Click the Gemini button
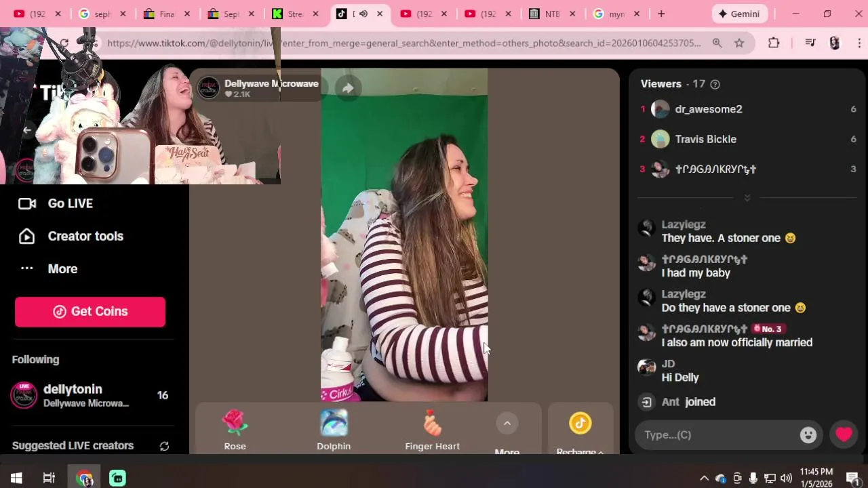This screenshot has width=868, height=488. pyautogui.click(x=740, y=14)
